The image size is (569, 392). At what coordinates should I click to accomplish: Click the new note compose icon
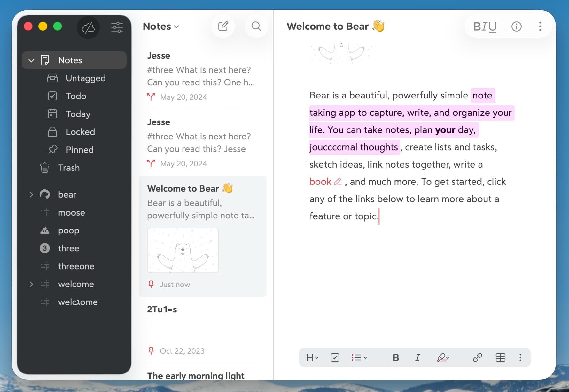click(223, 26)
